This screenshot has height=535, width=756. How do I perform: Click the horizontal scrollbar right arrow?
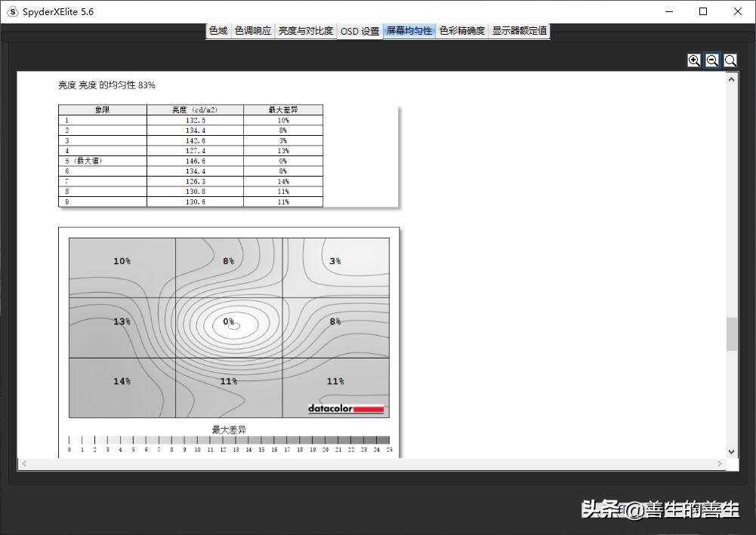pos(719,464)
